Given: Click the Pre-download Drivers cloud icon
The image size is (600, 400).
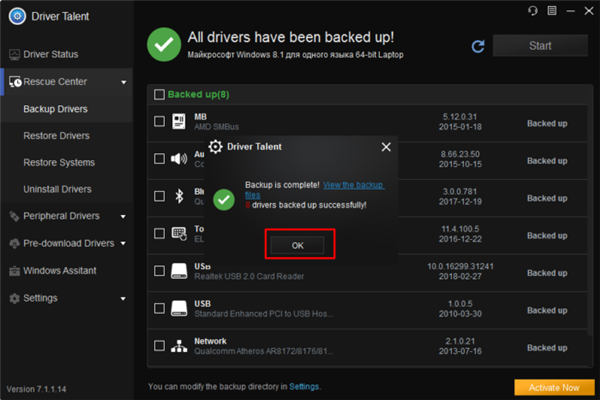Looking at the screenshot, I should pyautogui.click(x=15, y=243).
